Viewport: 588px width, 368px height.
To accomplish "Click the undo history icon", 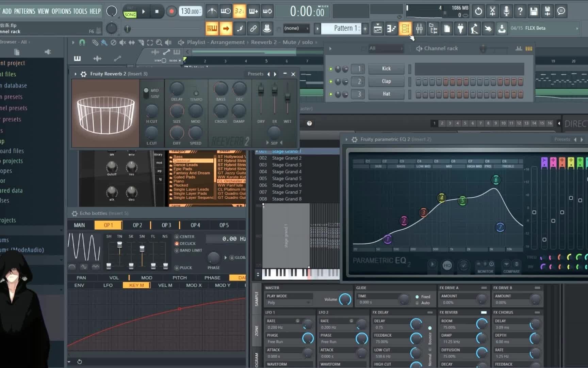I will click(x=478, y=11).
